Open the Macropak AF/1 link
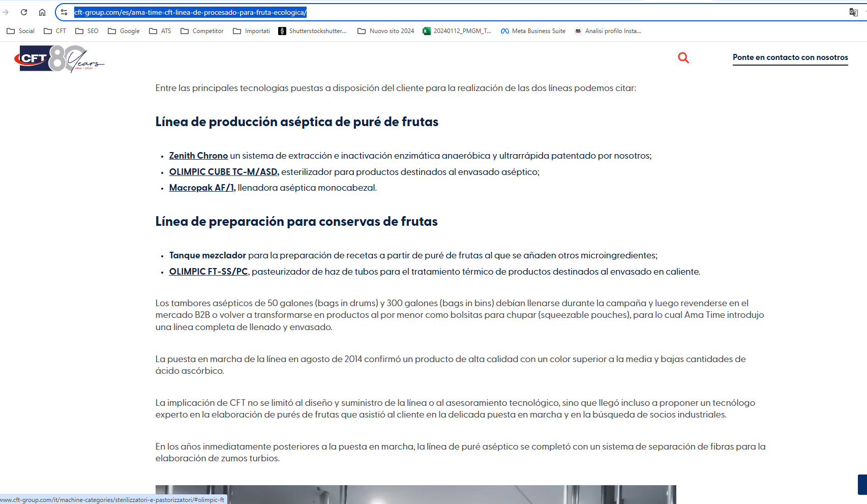The image size is (867, 504). click(202, 188)
